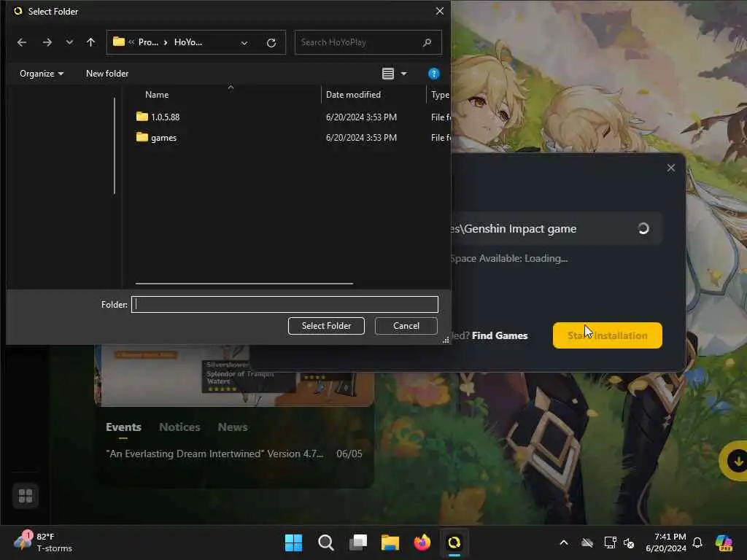This screenshot has width=747, height=560.
Task: Click the Genshin Impact game install path field
Action: pos(556,228)
